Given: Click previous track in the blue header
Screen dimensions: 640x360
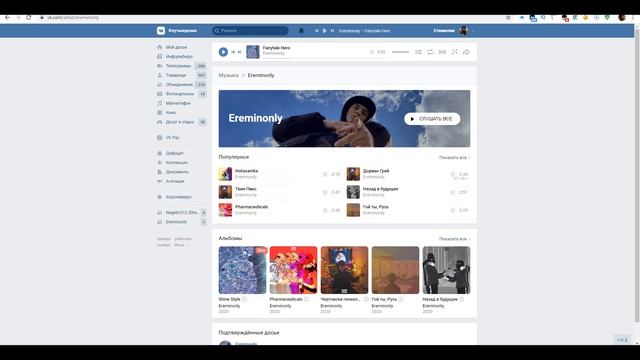Looking at the screenshot, I should 316,31.
